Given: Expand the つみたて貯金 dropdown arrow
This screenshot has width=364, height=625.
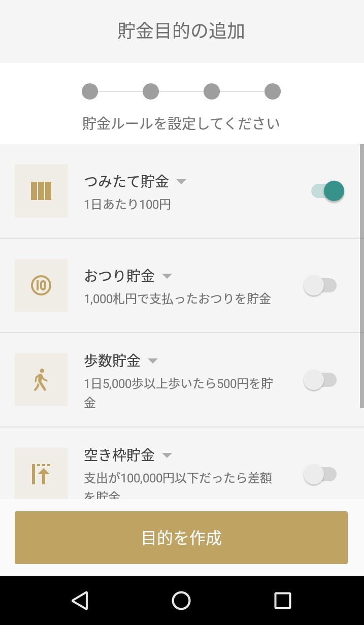Looking at the screenshot, I should pos(181,182).
